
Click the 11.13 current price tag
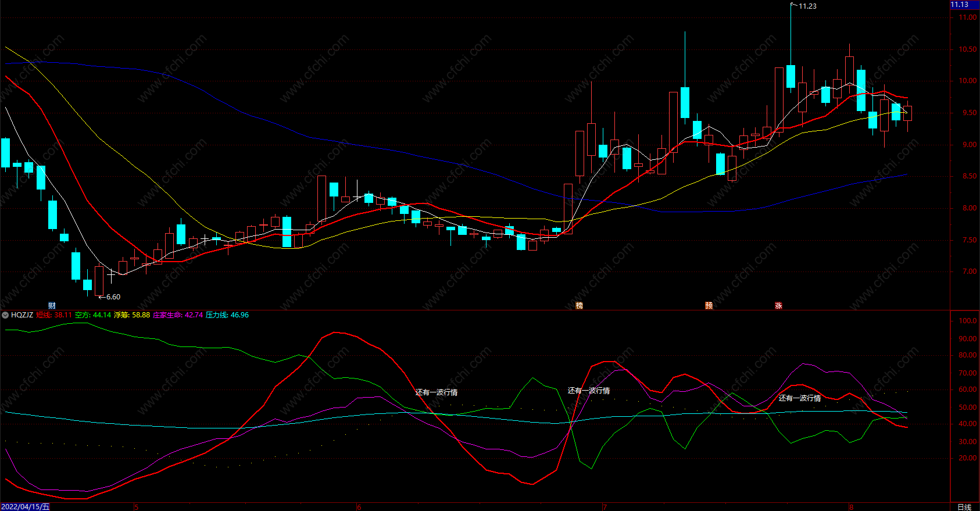coord(965,5)
